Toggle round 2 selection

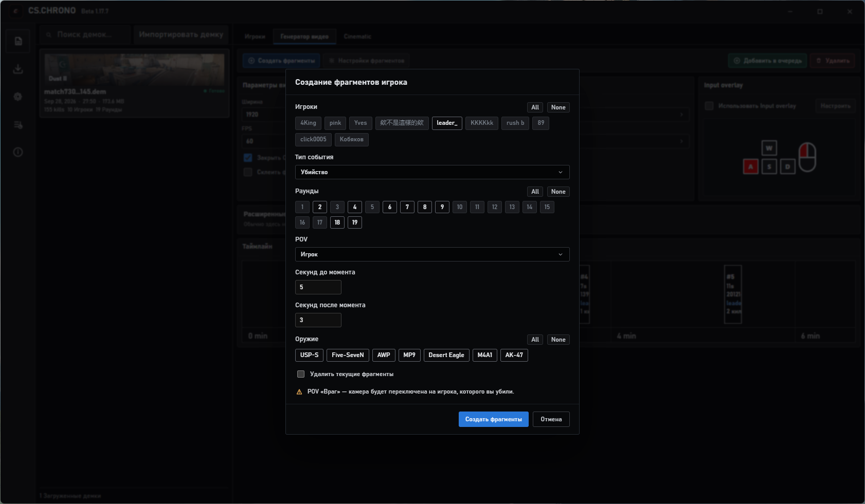coord(320,207)
